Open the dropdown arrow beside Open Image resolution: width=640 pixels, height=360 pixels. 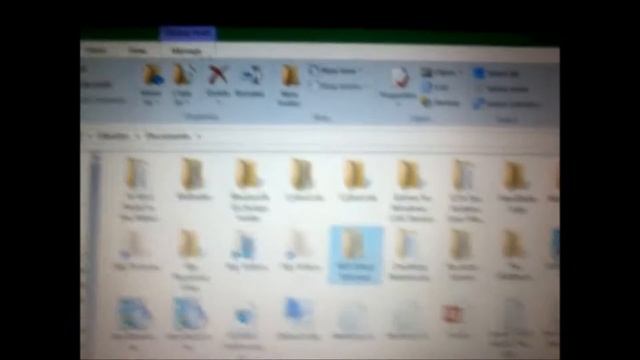tap(460, 73)
